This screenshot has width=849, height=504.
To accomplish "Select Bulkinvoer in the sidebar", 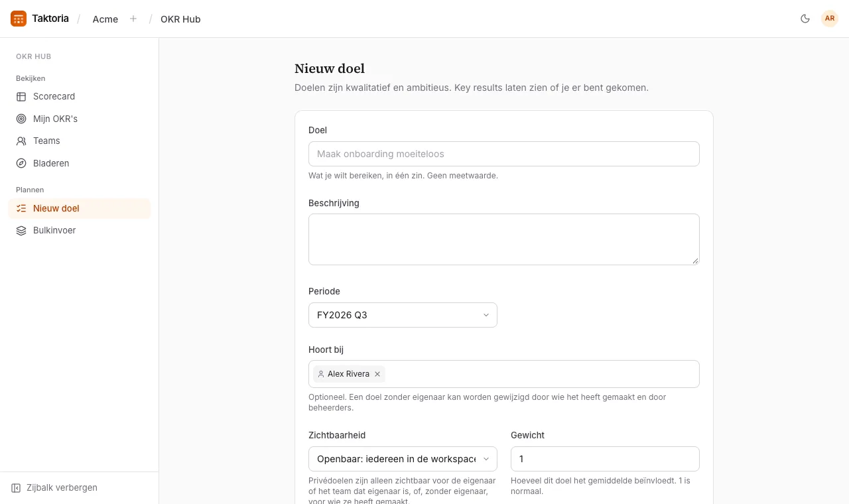I will pos(80,231).
